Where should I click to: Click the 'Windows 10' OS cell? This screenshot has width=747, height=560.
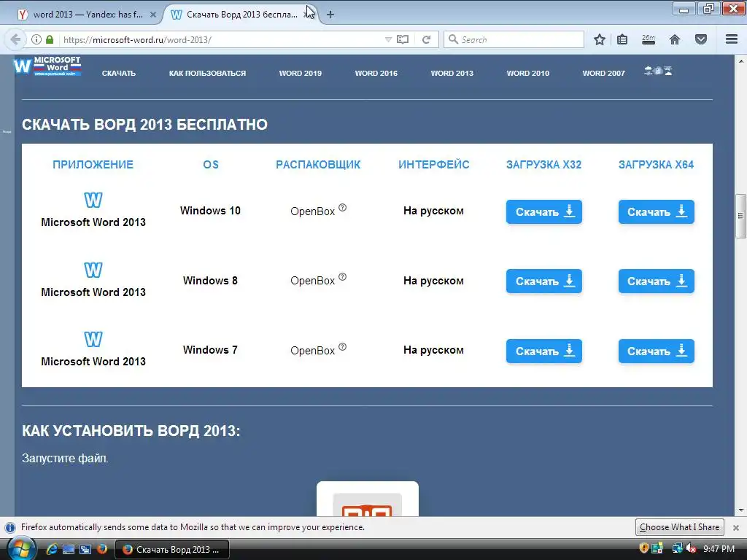[x=210, y=211]
